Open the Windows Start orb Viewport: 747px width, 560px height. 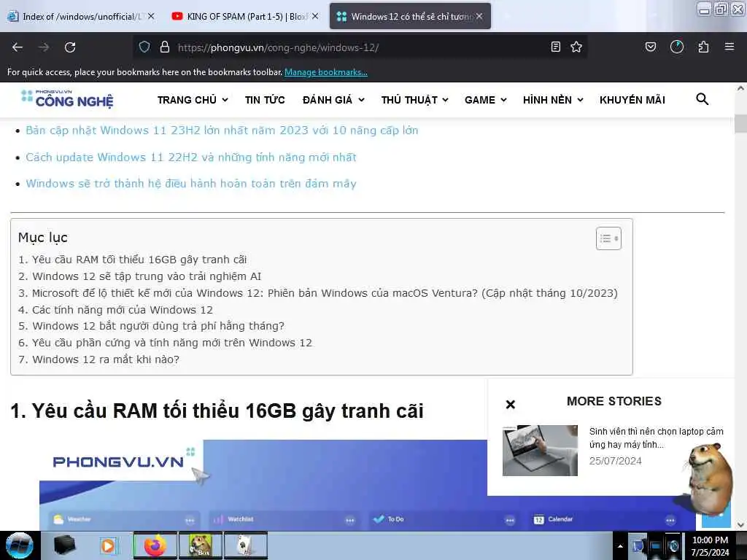point(20,545)
